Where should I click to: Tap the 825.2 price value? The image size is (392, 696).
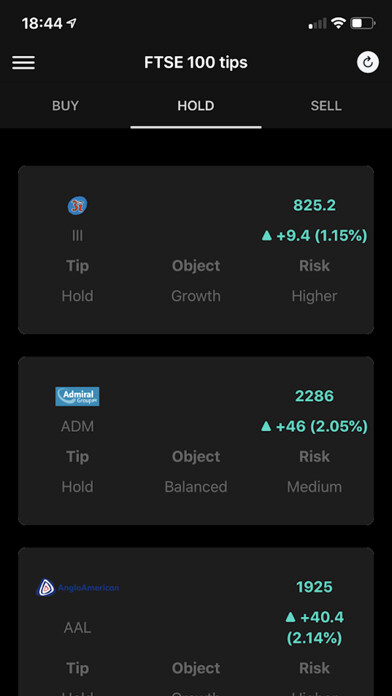[x=314, y=206]
